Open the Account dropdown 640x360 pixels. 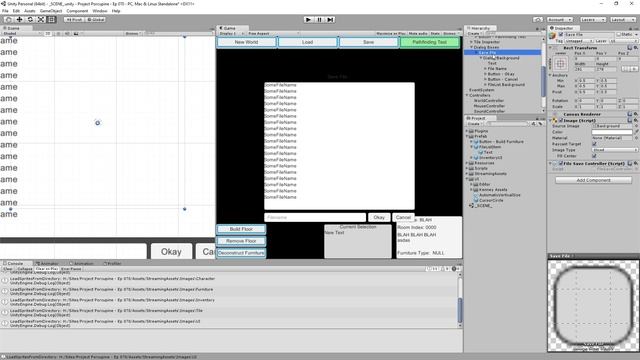(x=560, y=20)
